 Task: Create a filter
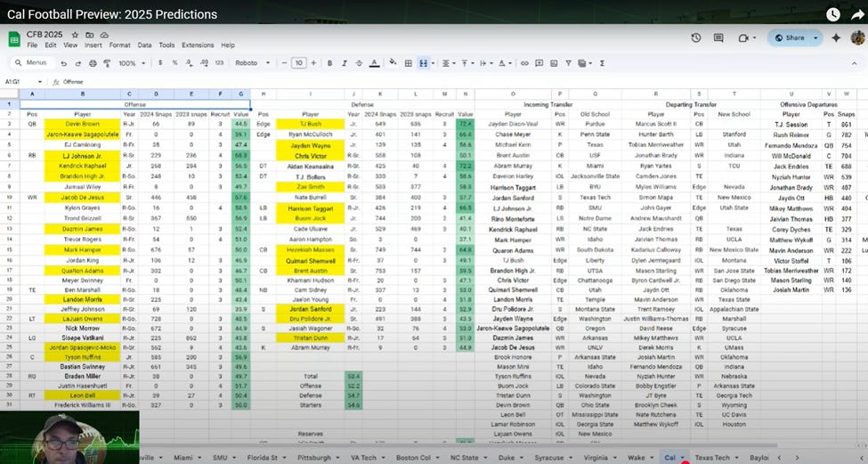pos(569,63)
